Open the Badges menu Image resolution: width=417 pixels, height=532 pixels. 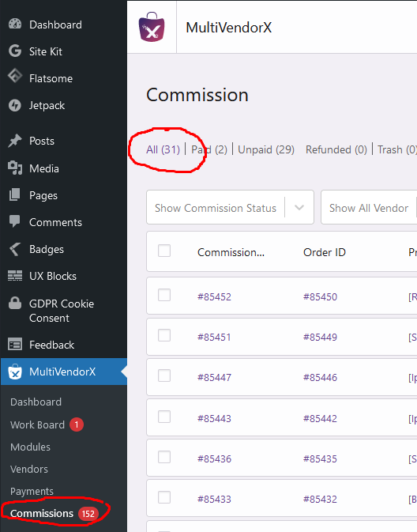pyautogui.click(x=47, y=249)
